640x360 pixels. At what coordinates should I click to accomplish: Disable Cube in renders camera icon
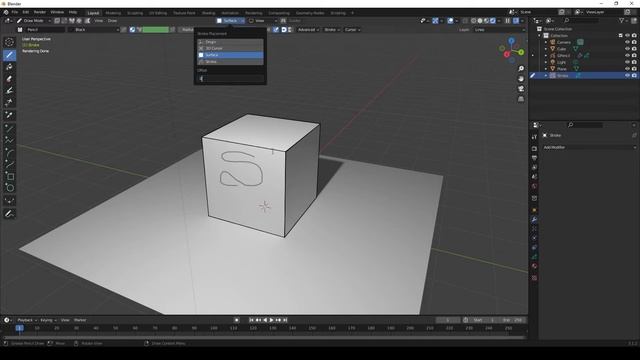point(634,49)
